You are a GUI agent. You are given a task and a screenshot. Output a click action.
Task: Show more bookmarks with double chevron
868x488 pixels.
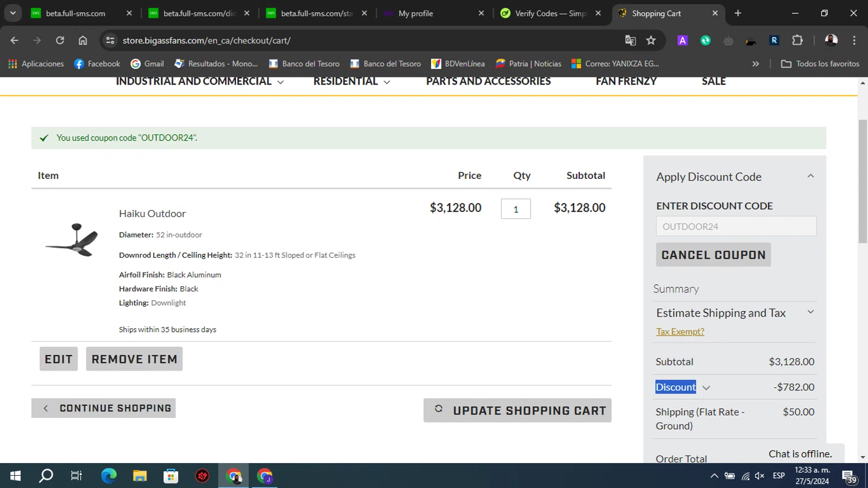[x=755, y=64]
